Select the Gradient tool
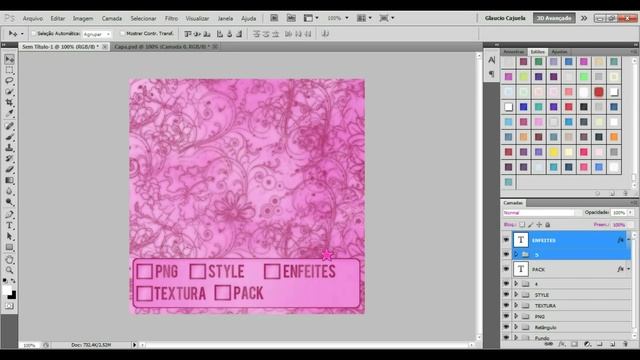Image resolution: width=640 pixels, height=360 pixels. coord(9,180)
